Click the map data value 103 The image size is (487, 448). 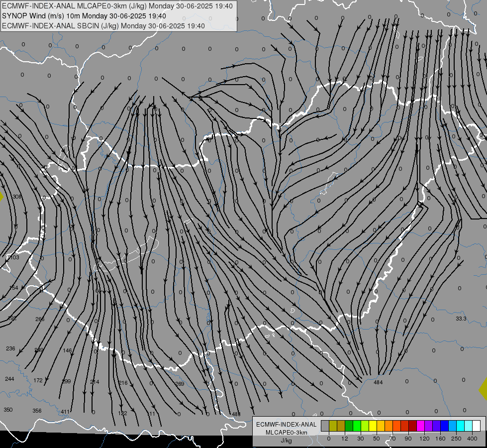tap(14, 257)
